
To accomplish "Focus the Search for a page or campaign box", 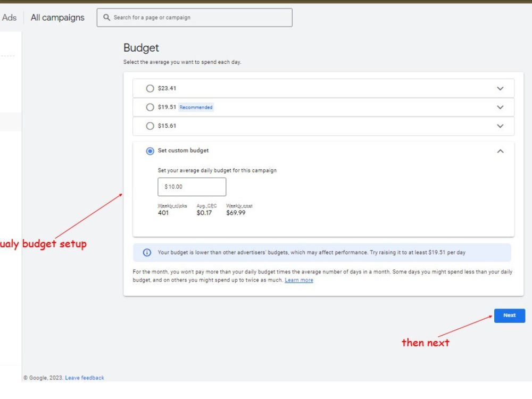I will tap(194, 18).
